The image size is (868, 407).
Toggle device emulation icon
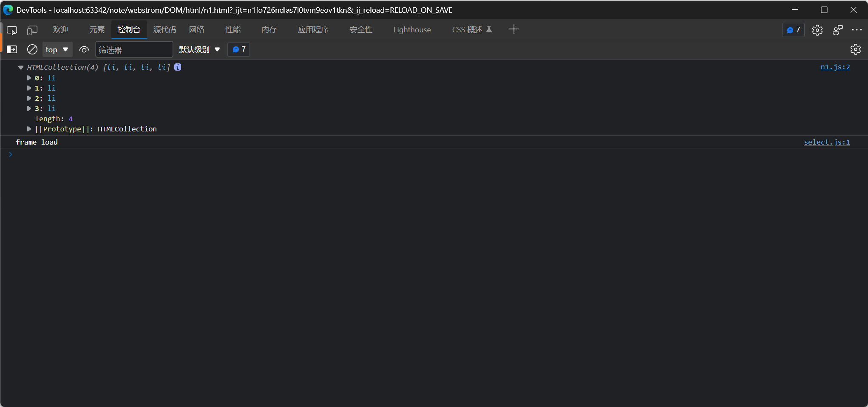coord(32,30)
